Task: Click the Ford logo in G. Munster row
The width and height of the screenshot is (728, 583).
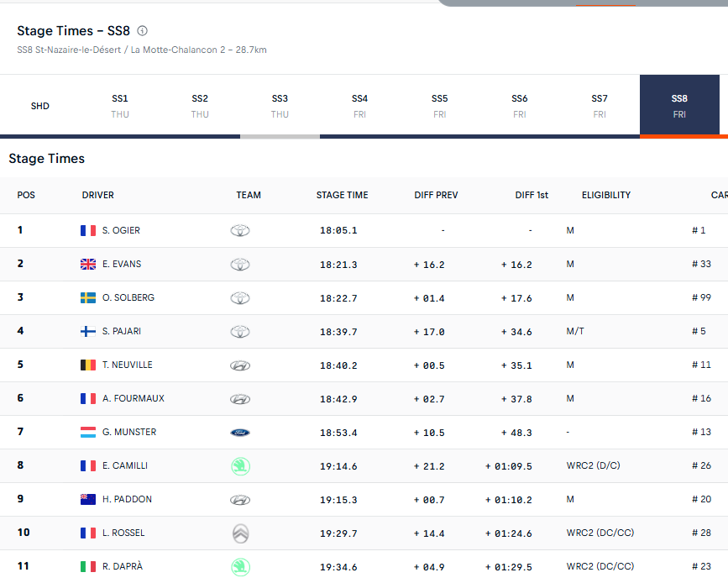Action: [x=240, y=432]
